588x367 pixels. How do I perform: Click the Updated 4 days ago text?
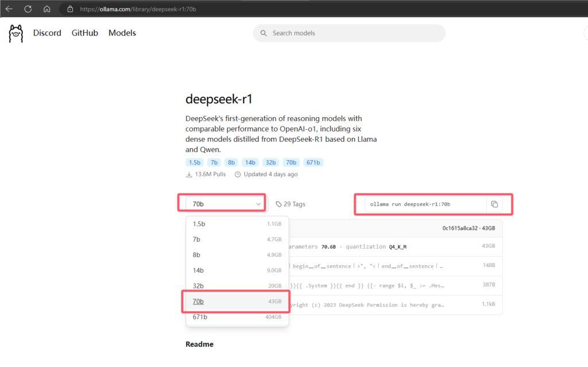(x=271, y=175)
